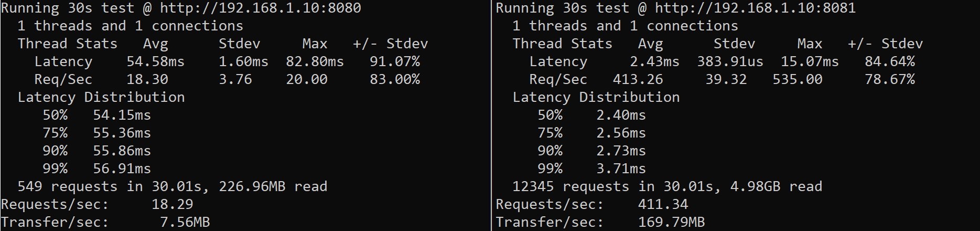
Task: Click the 413.26 Req/Sec average
Action: pos(638,80)
